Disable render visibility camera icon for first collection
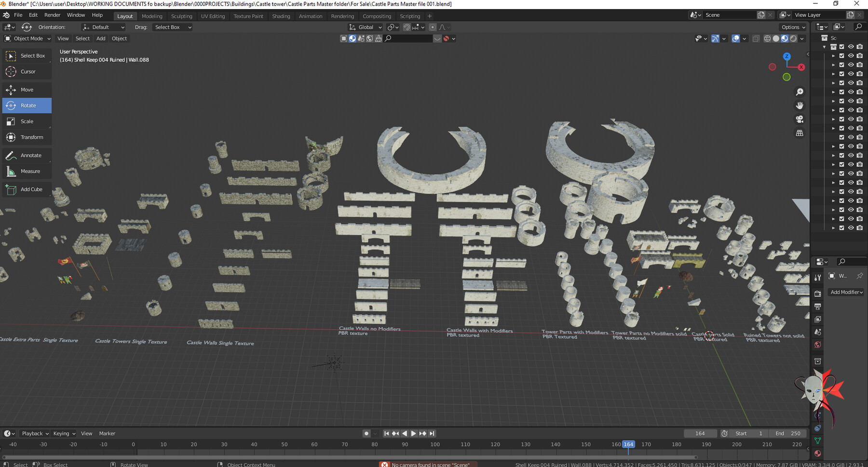Viewport: 868px width, 467px height. [859, 47]
